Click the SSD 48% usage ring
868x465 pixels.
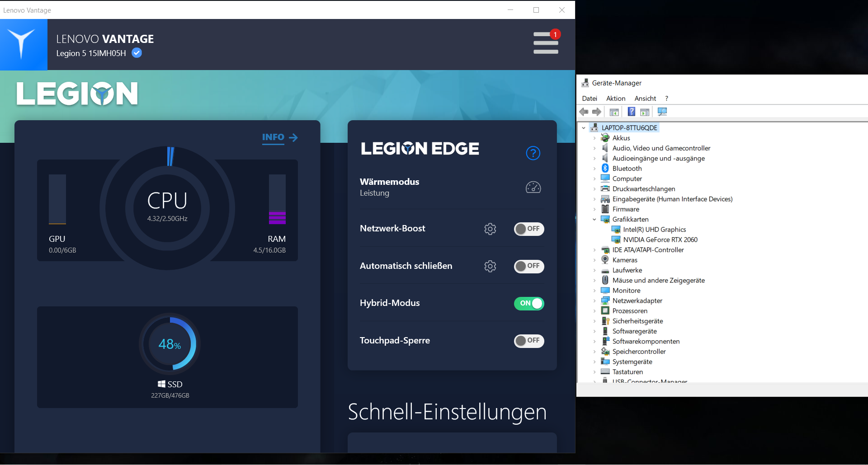170,345
